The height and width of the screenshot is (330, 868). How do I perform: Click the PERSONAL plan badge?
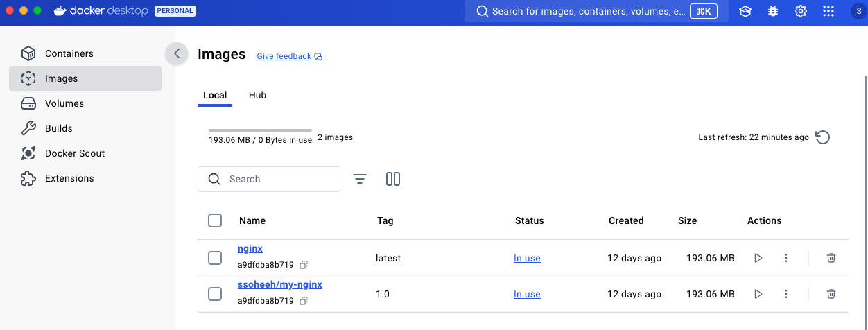tap(175, 11)
